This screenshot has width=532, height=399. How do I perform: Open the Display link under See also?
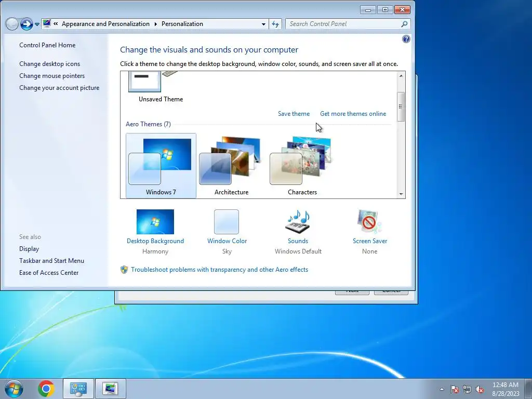(29, 249)
